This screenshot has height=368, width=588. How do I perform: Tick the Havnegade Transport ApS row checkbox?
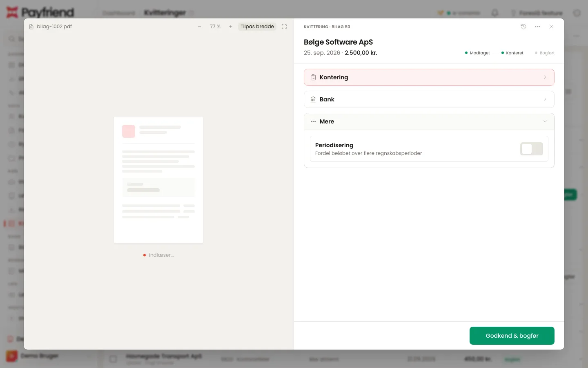tap(113, 359)
